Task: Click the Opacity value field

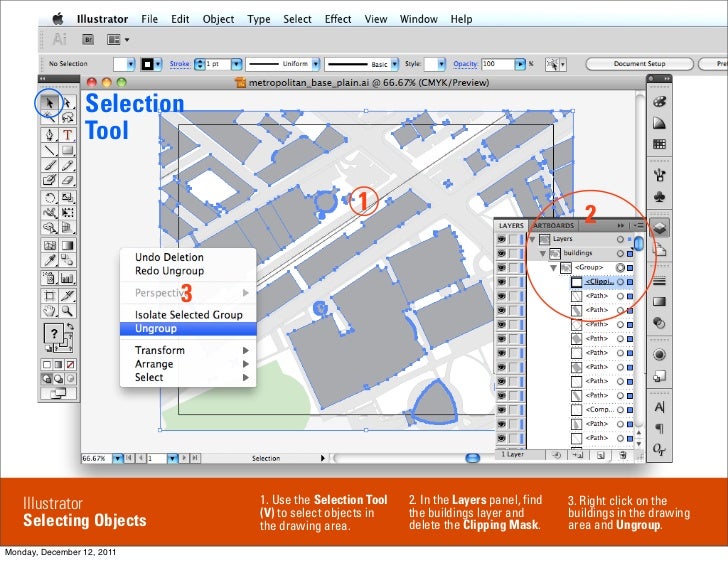Action: (498, 64)
